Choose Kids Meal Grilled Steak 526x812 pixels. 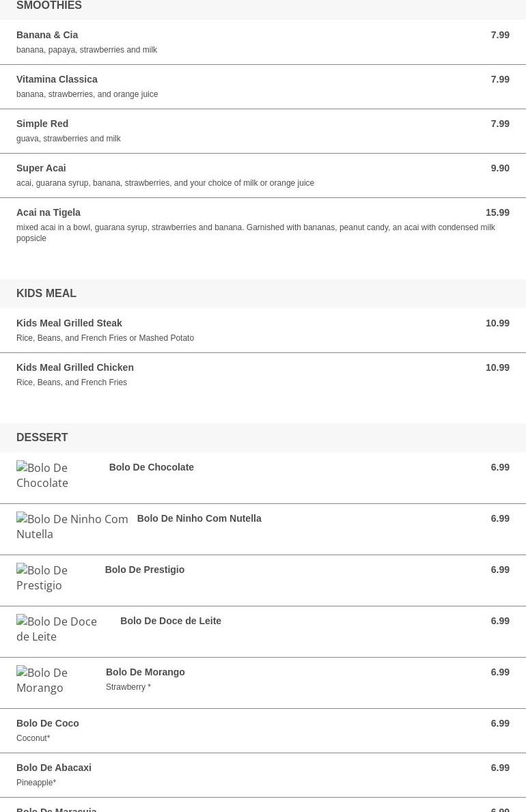click(263, 331)
